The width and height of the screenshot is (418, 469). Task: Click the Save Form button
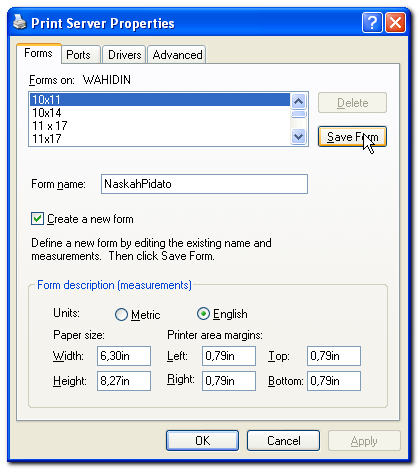click(x=352, y=136)
